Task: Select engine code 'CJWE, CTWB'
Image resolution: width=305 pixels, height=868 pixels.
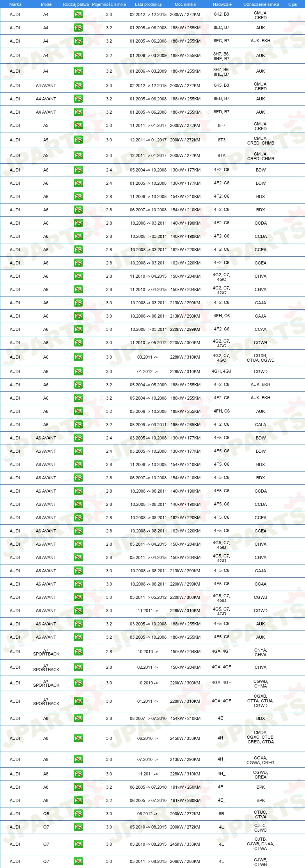Action: click(x=261, y=862)
